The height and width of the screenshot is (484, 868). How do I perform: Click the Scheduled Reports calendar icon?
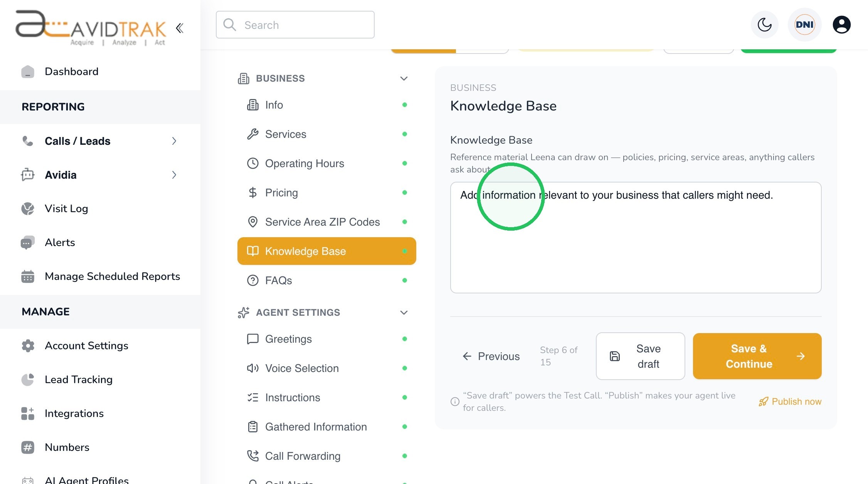tap(28, 276)
